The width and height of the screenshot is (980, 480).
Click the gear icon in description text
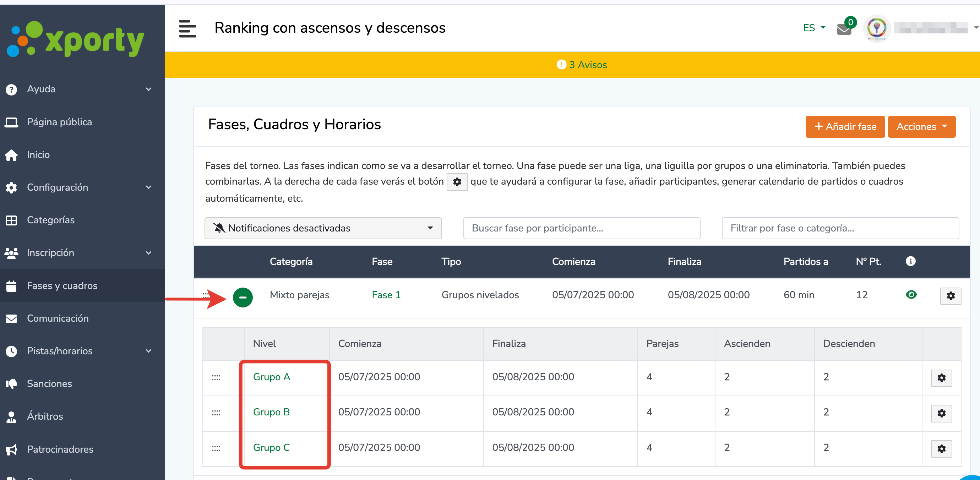click(x=457, y=182)
